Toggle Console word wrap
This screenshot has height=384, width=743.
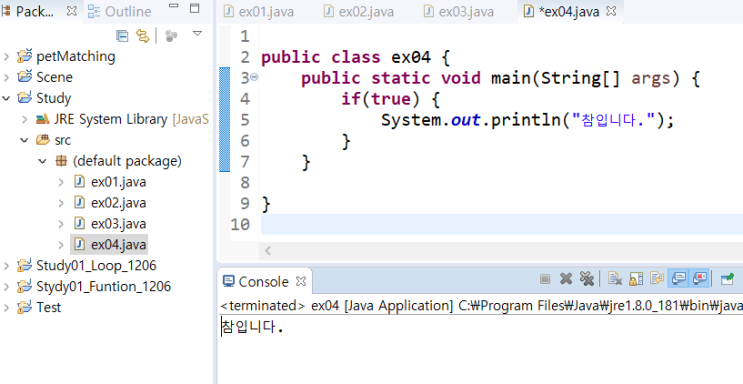(656, 279)
